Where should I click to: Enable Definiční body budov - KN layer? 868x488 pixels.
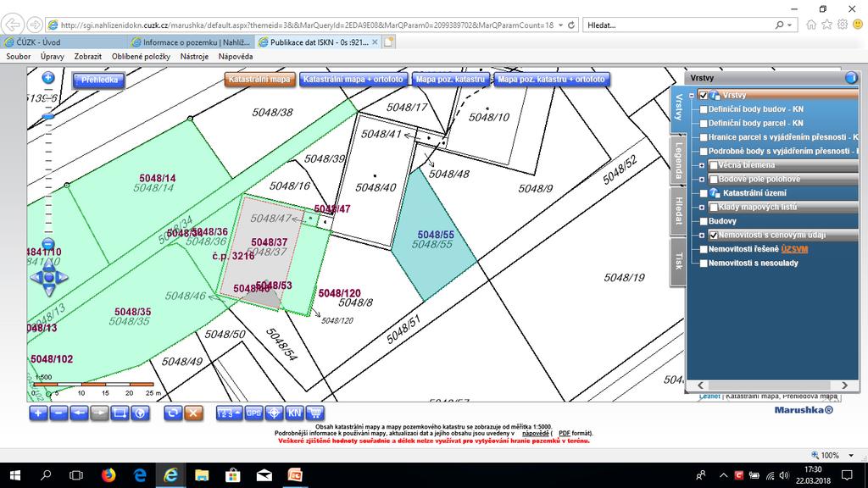pos(704,109)
